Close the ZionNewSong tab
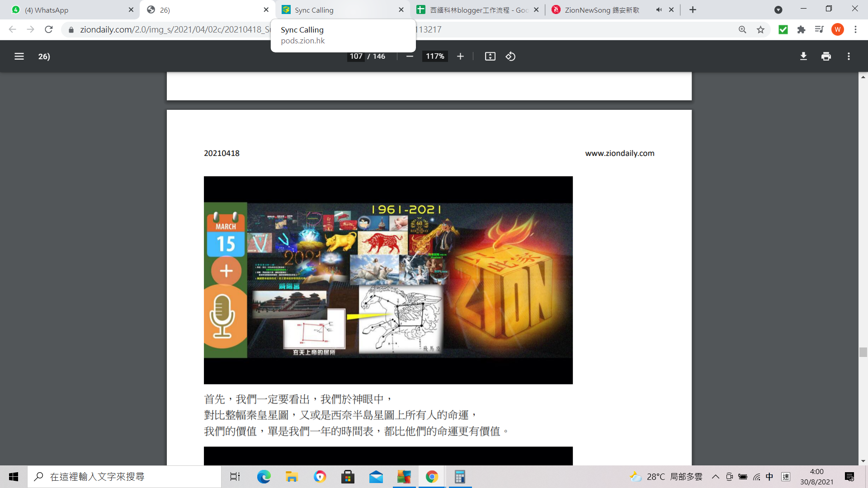 tap(671, 10)
